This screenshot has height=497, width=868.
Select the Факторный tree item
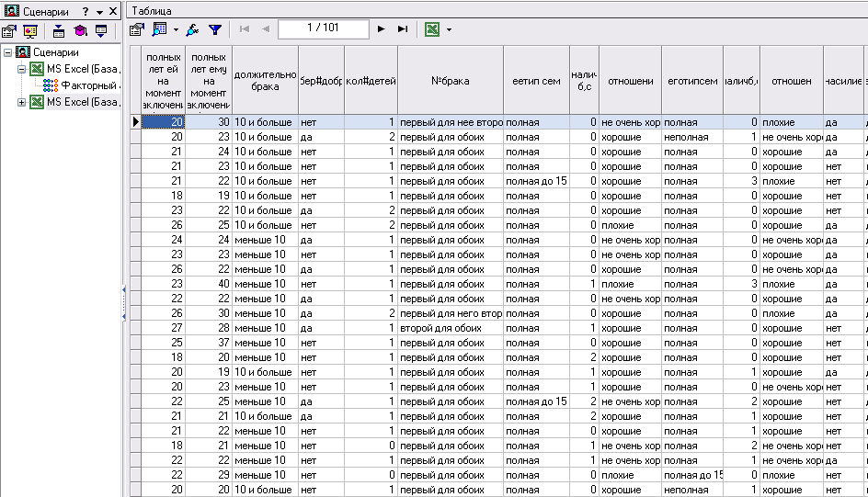[x=88, y=85]
